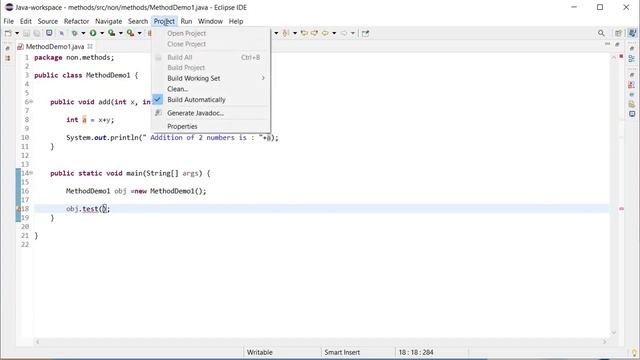
Task: Expand the Build Working Set submenu
Action: 211,78
